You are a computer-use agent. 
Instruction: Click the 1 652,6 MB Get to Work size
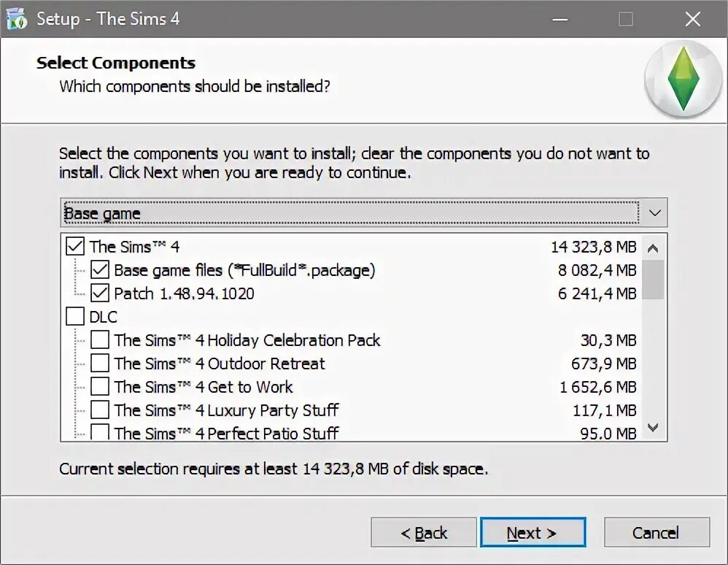pos(598,387)
